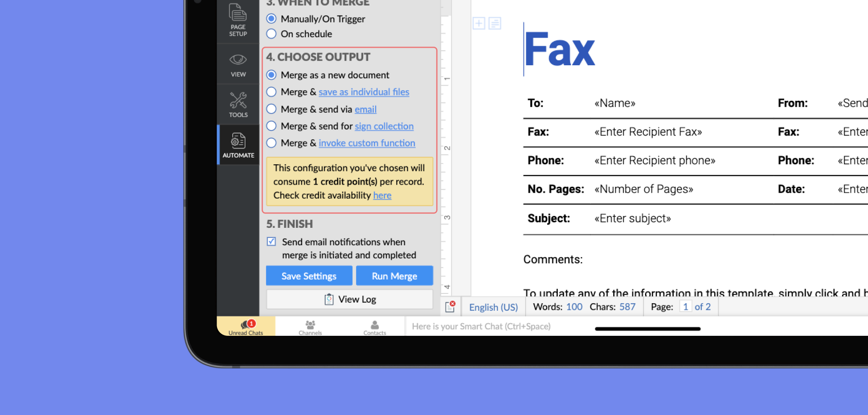
Task: Switch to Channels tab
Action: tap(310, 326)
